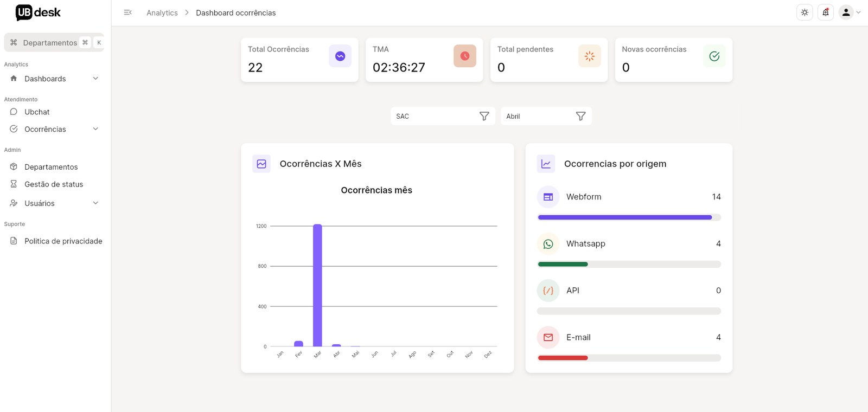Click the API origin icon
The width and height of the screenshot is (868, 412).
[548, 291]
